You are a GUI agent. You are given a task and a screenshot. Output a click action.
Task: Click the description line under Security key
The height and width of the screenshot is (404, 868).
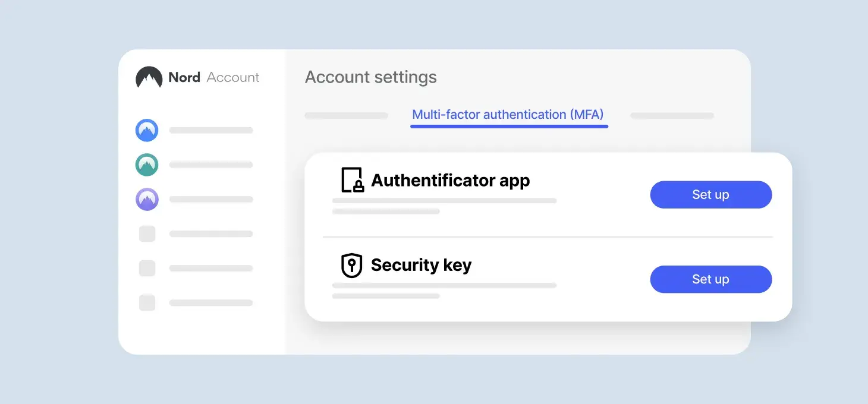click(444, 286)
